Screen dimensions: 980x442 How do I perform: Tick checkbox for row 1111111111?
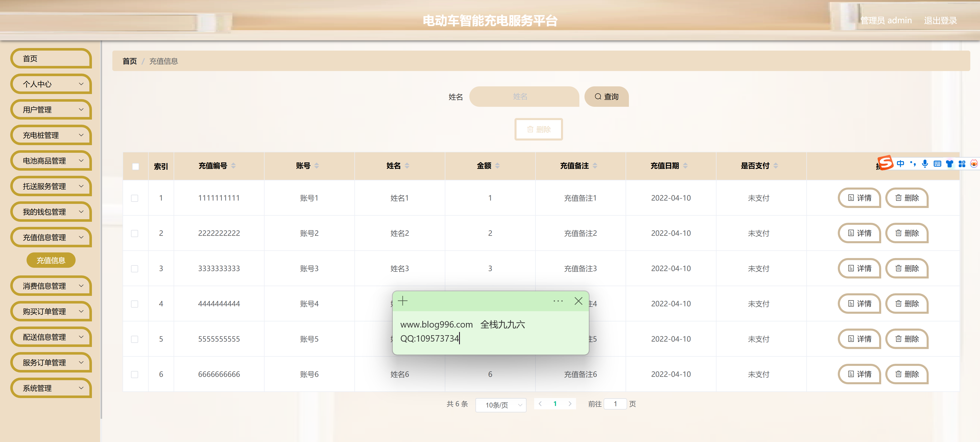[x=135, y=198]
